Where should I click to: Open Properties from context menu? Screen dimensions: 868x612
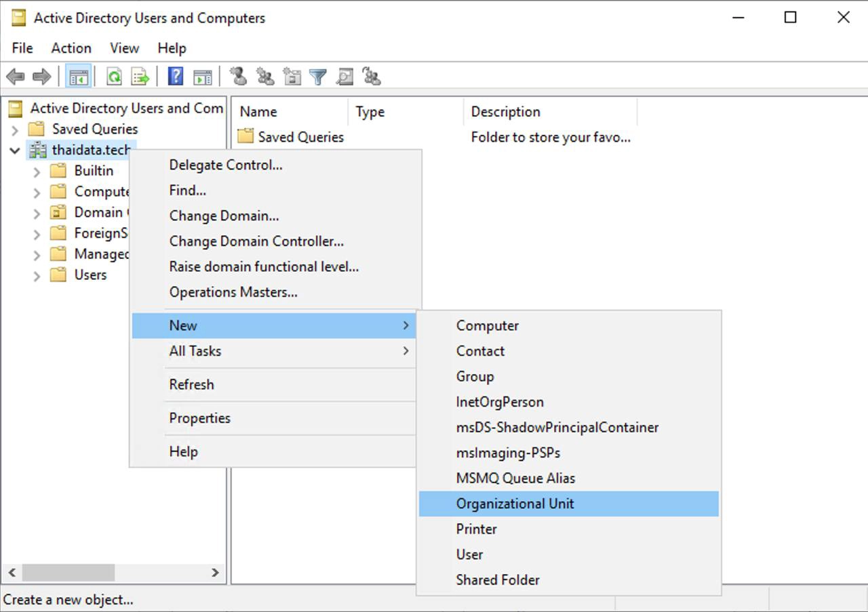tap(275, 418)
